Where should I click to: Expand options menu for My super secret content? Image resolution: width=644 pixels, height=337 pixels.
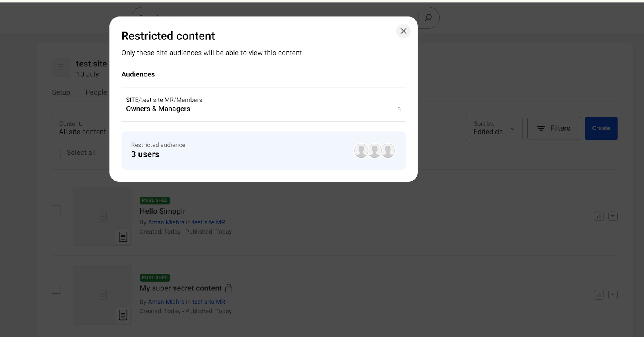[613, 295]
